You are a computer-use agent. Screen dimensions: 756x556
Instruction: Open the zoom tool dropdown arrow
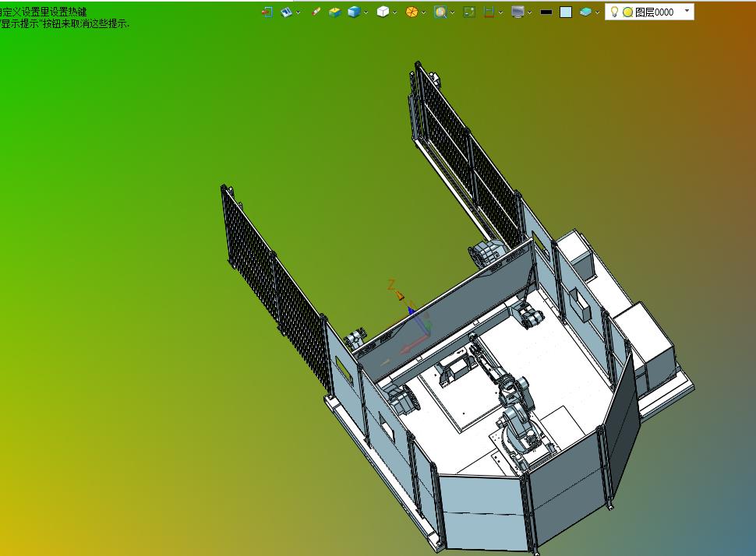point(453,12)
